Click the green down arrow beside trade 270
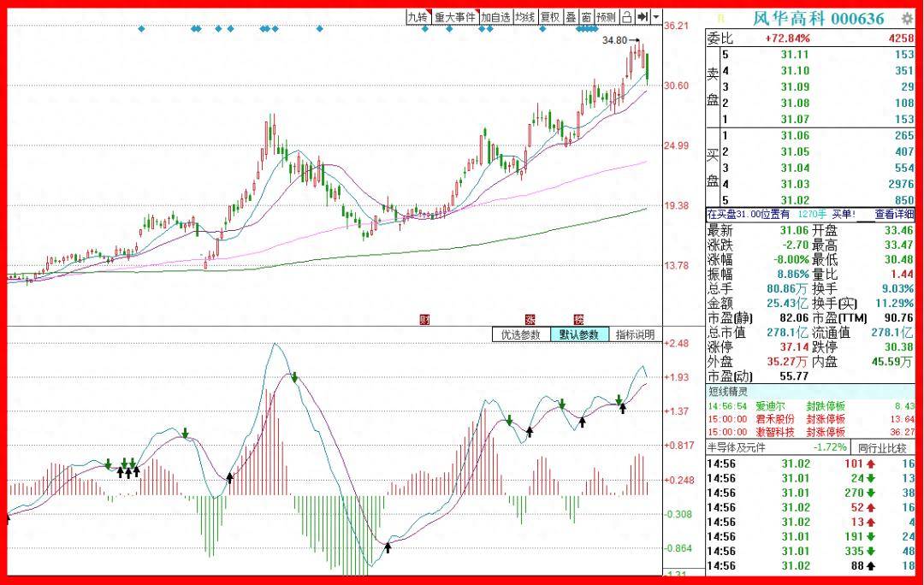 (870, 493)
